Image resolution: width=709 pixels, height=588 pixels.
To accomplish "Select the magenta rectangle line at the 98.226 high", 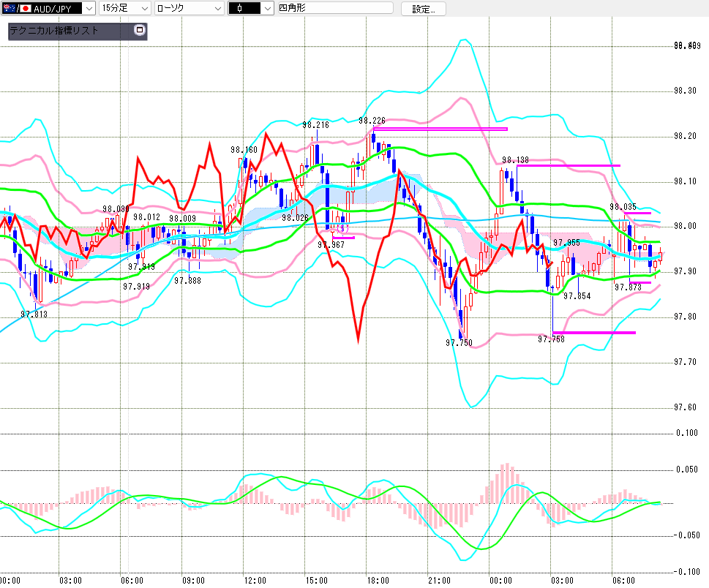I will pyautogui.click(x=439, y=129).
